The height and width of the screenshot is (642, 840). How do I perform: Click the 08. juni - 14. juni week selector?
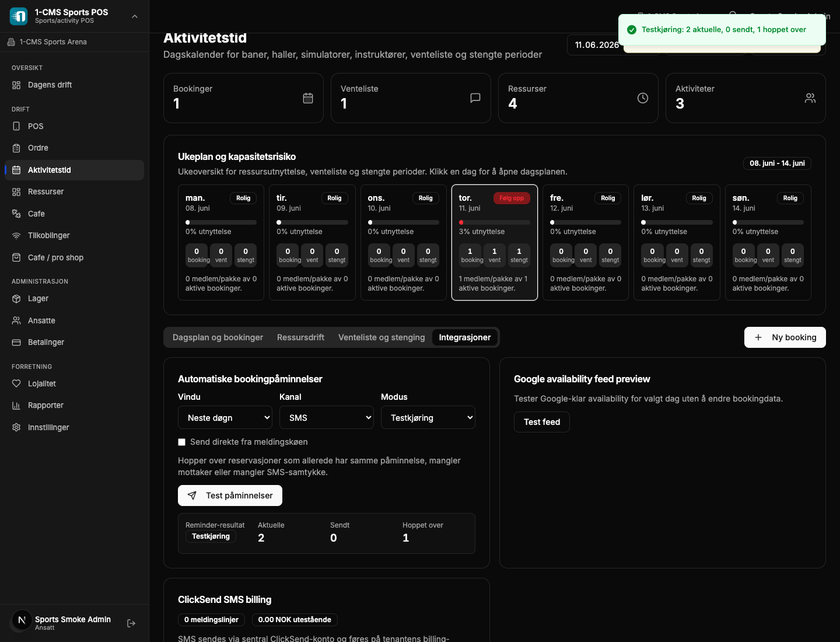(x=777, y=163)
